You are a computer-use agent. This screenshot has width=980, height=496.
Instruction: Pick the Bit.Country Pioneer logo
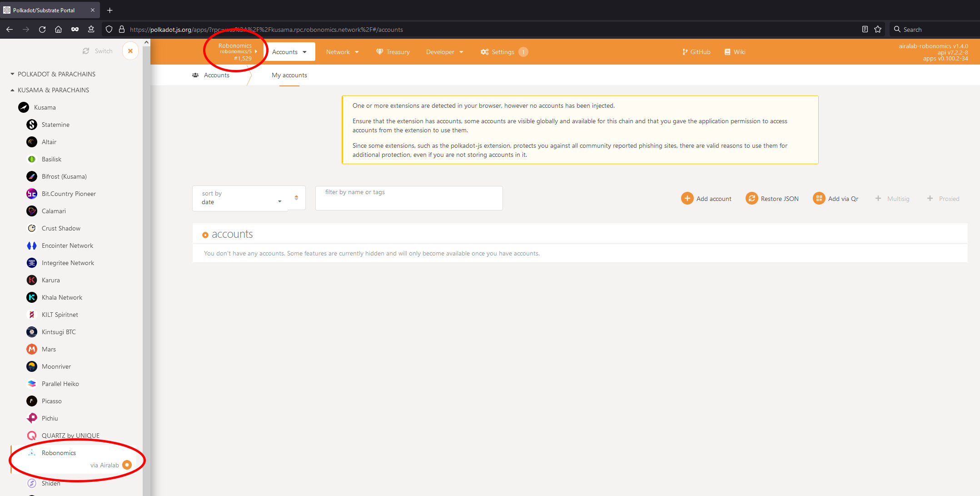(32, 194)
